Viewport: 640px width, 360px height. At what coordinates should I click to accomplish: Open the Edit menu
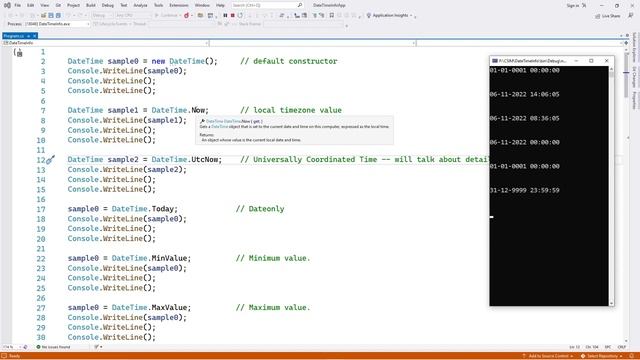[31, 5]
